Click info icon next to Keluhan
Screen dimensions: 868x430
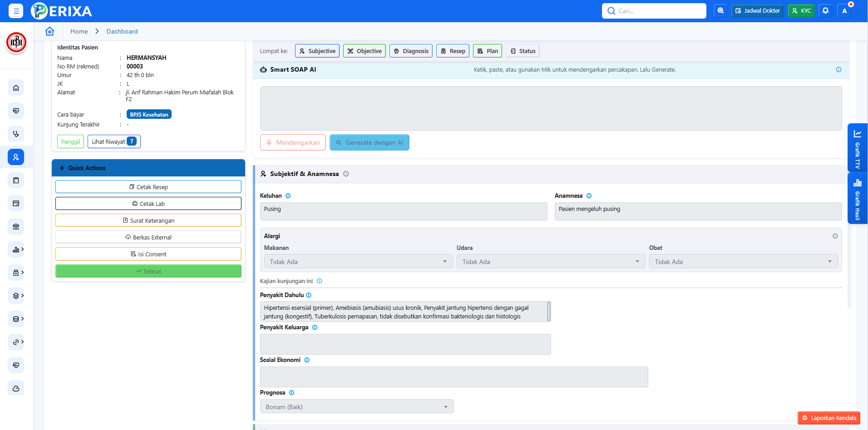[x=288, y=196]
